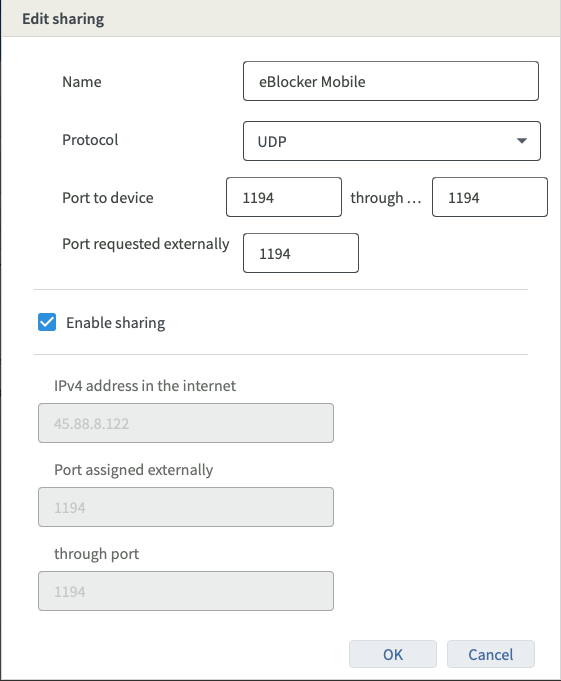Screen dimensions: 561x681
Task: Toggle the Enable sharing checkbox
Action: (x=47, y=322)
